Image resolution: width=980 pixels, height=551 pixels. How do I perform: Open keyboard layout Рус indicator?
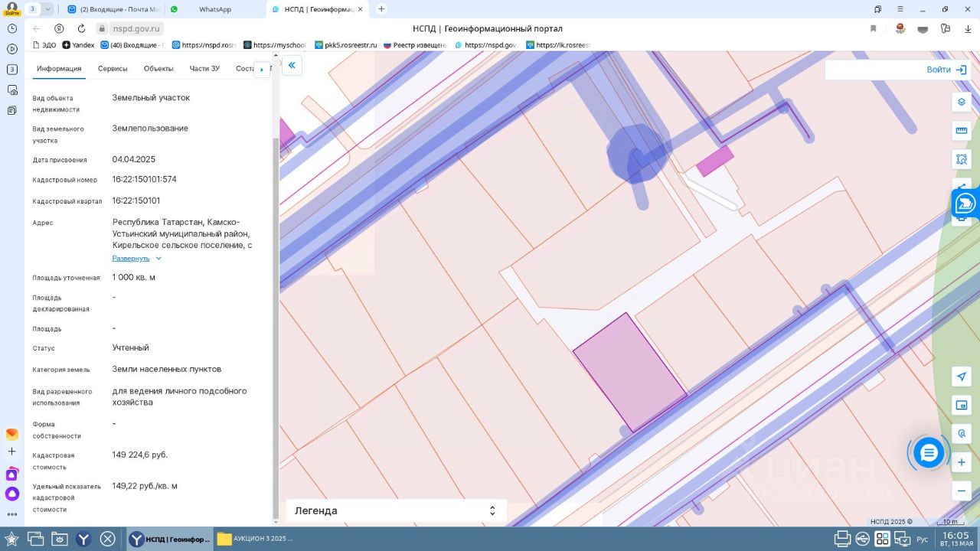(923, 539)
